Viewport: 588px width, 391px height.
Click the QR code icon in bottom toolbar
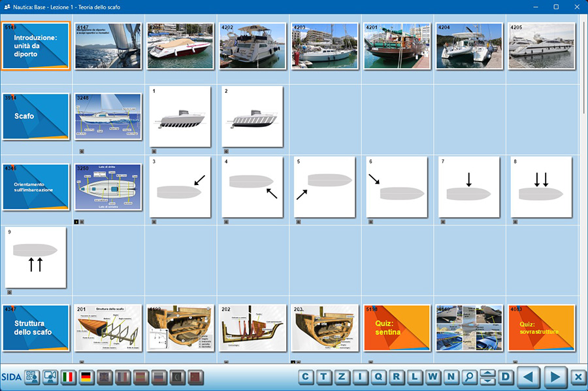(31, 377)
